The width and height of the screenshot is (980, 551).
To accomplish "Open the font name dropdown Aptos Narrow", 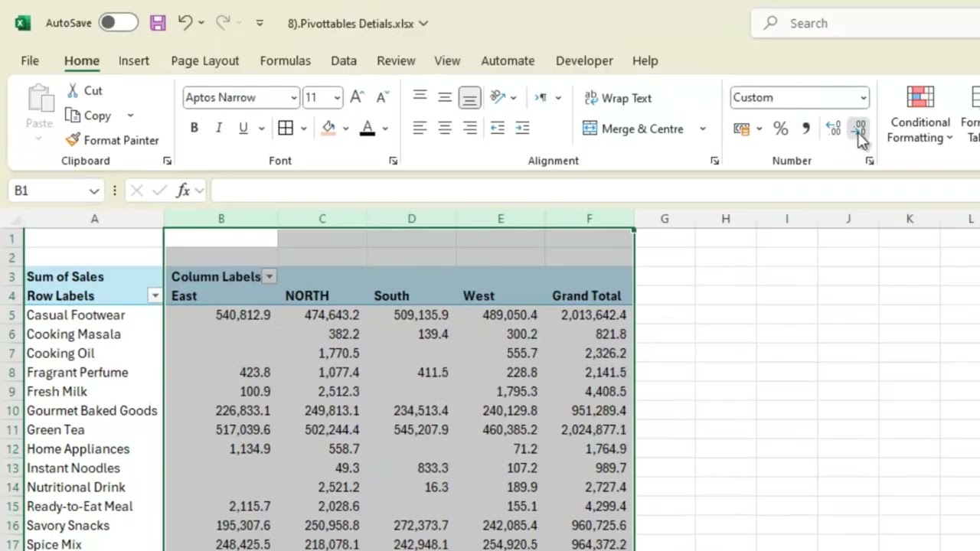I will 293,98.
